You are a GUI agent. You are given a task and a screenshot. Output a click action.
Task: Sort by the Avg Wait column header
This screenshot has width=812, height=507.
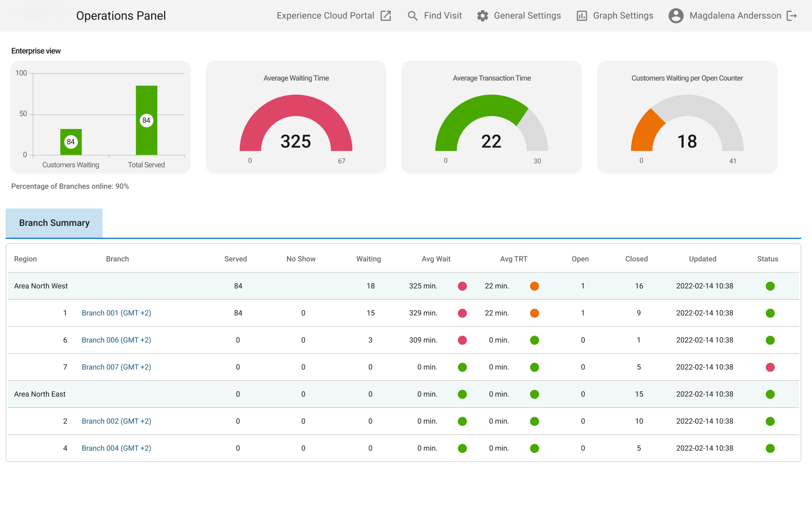(x=436, y=259)
